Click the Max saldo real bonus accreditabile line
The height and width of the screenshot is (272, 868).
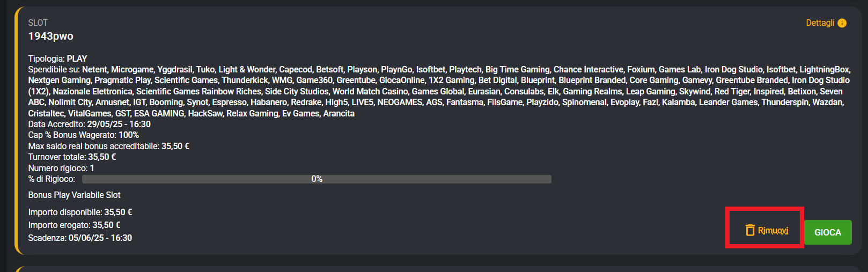point(109,146)
